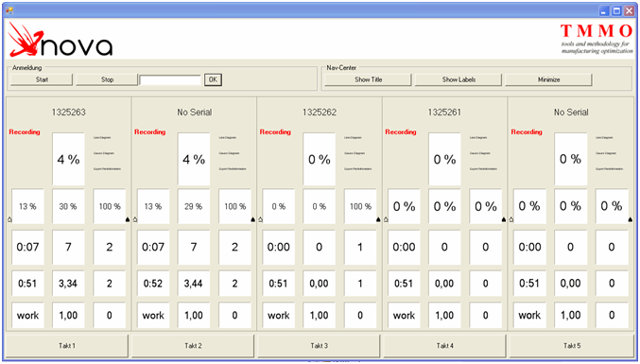640x364 pixels.
Task: Click the black arrow icon in panel 1325262
Action: [x=378, y=219]
